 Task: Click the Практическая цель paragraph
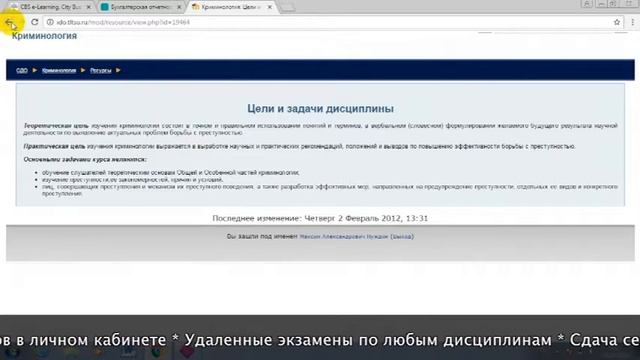(x=299, y=146)
